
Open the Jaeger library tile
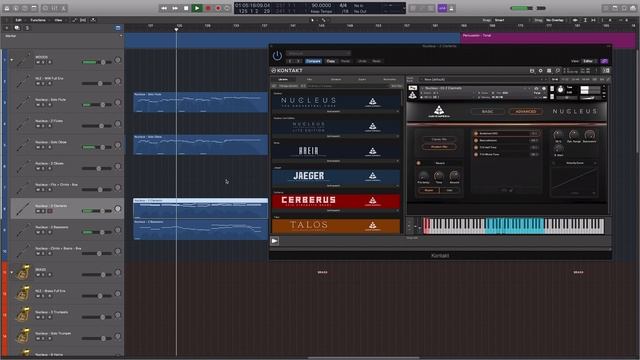[336, 176]
